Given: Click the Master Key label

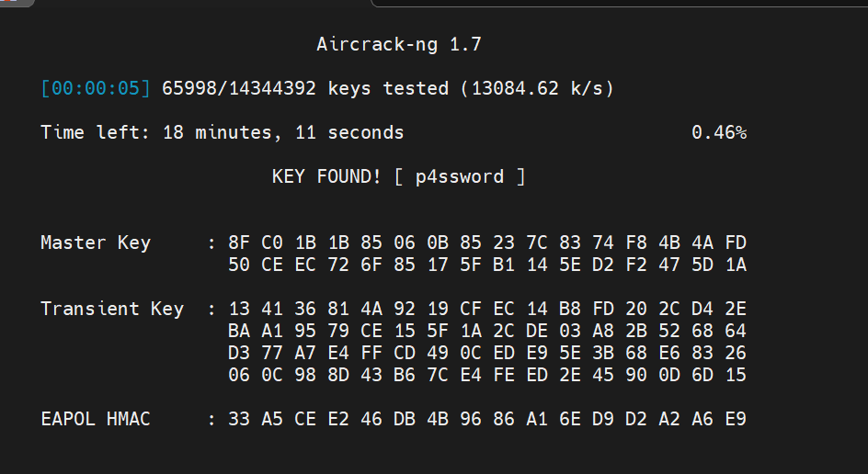Looking at the screenshot, I should (x=96, y=243).
